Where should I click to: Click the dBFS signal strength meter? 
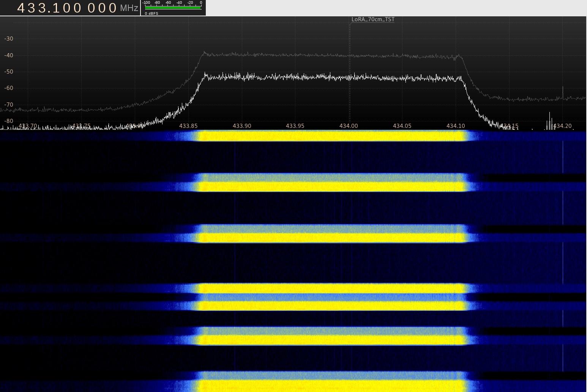(x=173, y=8)
